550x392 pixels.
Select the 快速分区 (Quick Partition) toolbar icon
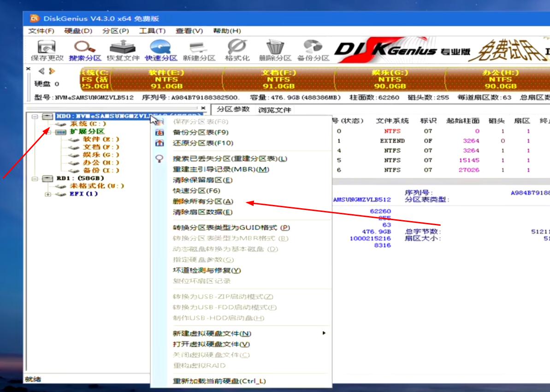pyautogui.click(x=161, y=51)
